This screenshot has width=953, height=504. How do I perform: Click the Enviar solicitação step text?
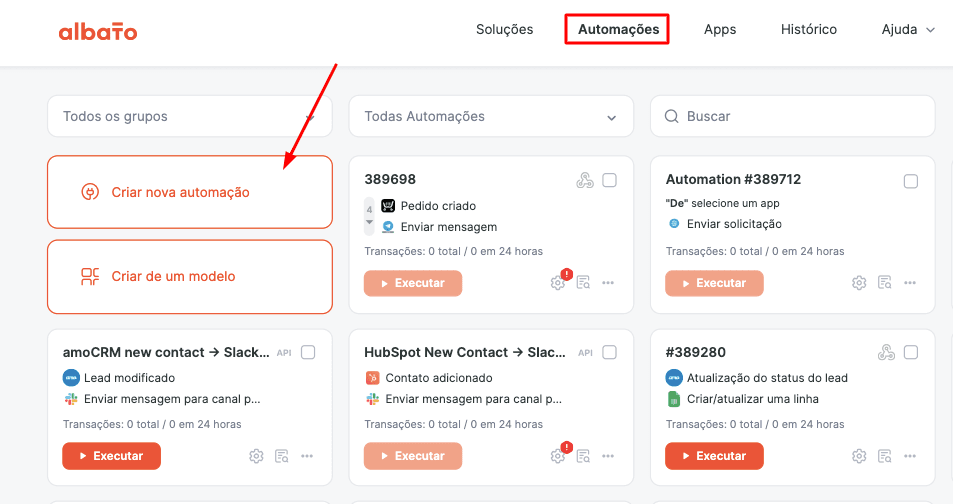[734, 224]
